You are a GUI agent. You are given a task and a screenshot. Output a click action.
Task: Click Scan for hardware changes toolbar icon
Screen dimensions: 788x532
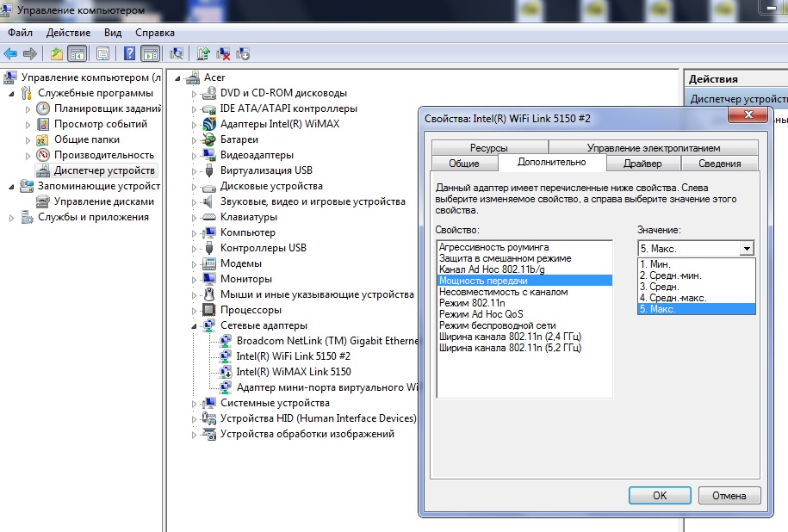point(177,53)
